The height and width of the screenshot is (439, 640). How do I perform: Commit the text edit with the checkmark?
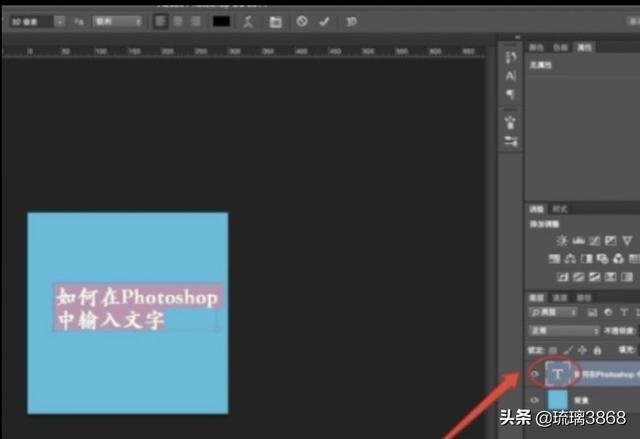(324, 22)
